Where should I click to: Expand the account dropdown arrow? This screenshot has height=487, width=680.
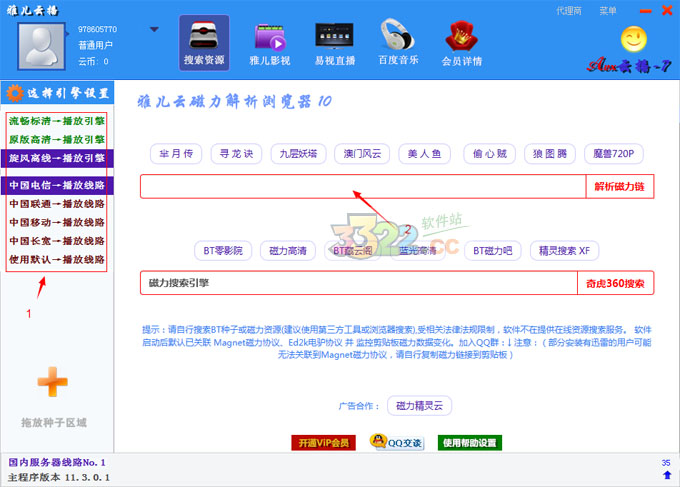point(154,29)
